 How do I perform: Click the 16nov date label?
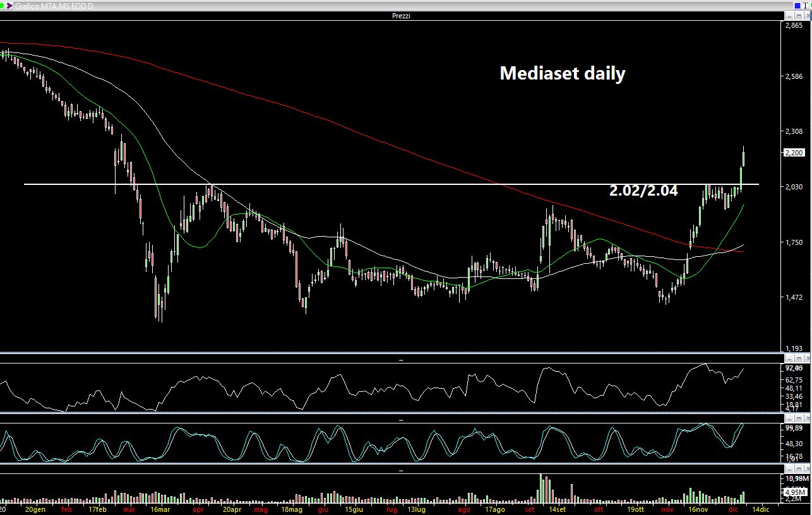[x=698, y=509]
